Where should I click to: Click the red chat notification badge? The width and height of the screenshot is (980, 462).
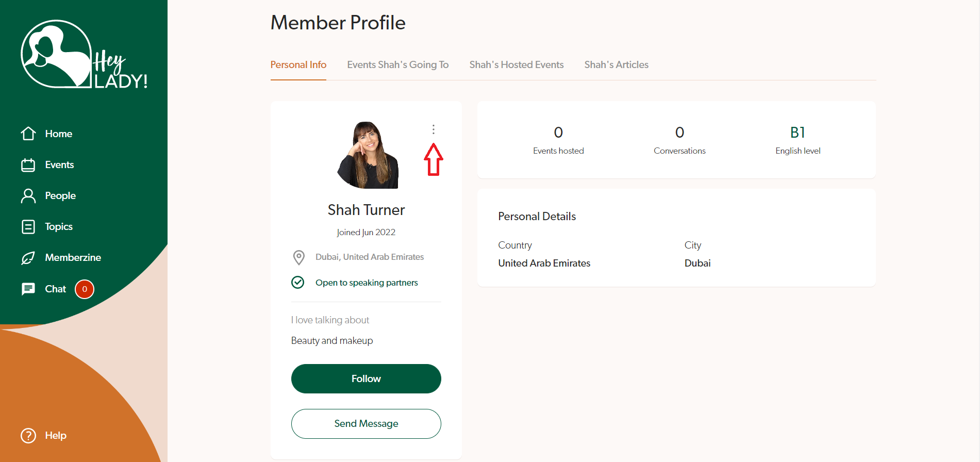click(x=85, y=289)
